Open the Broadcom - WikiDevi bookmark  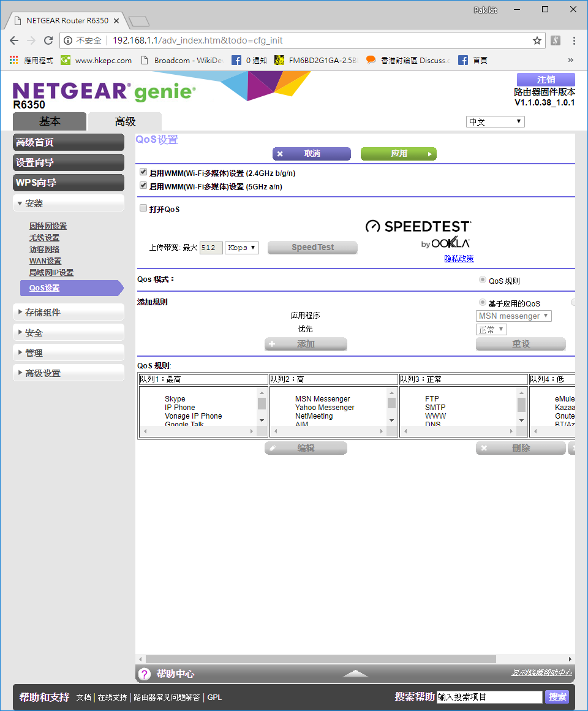(182, 60)
